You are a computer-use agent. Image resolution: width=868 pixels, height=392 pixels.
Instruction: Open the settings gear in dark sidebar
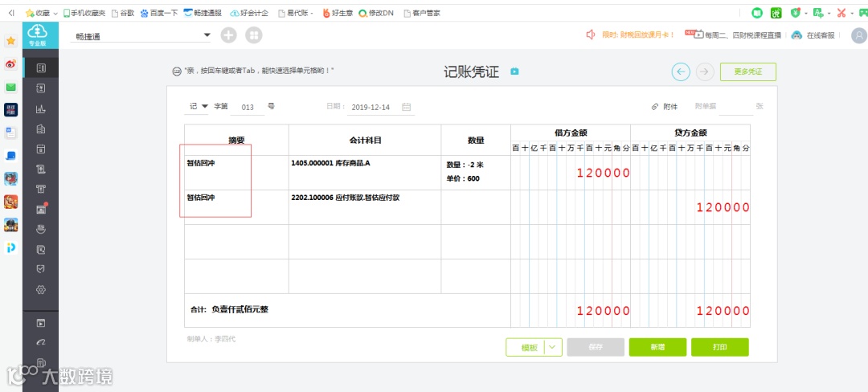click(40, 289)
